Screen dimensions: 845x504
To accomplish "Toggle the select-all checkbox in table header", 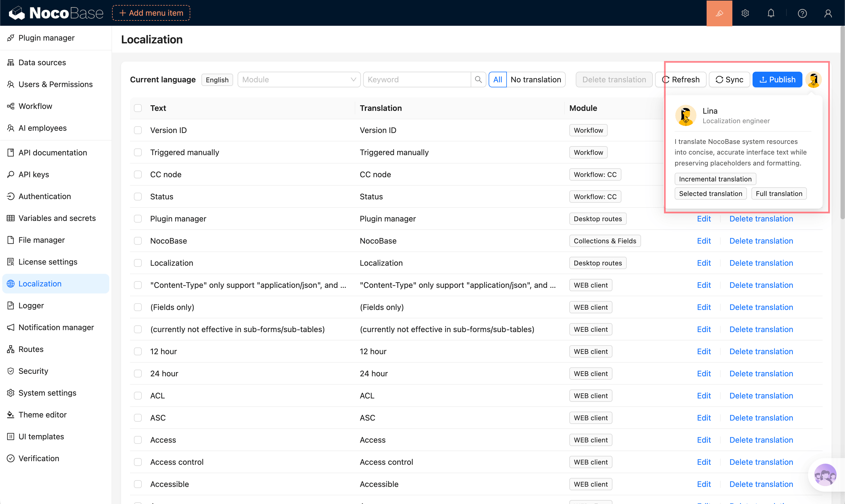I will (x=138, y=108).
